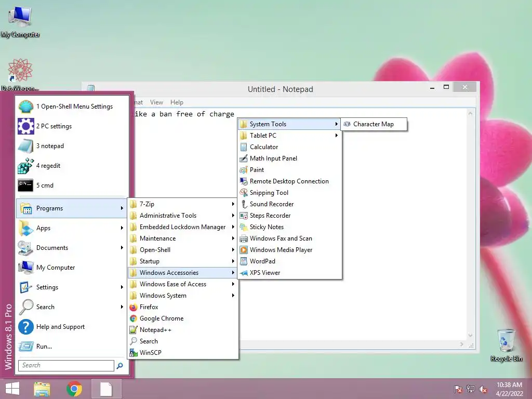
Task: Open Chrome from the taskbar
Action: click(74, 389)
